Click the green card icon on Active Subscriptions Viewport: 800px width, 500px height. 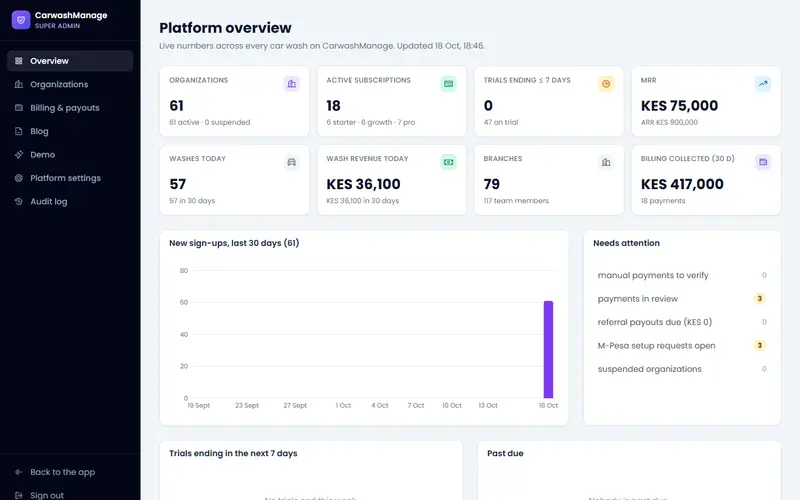448,84
